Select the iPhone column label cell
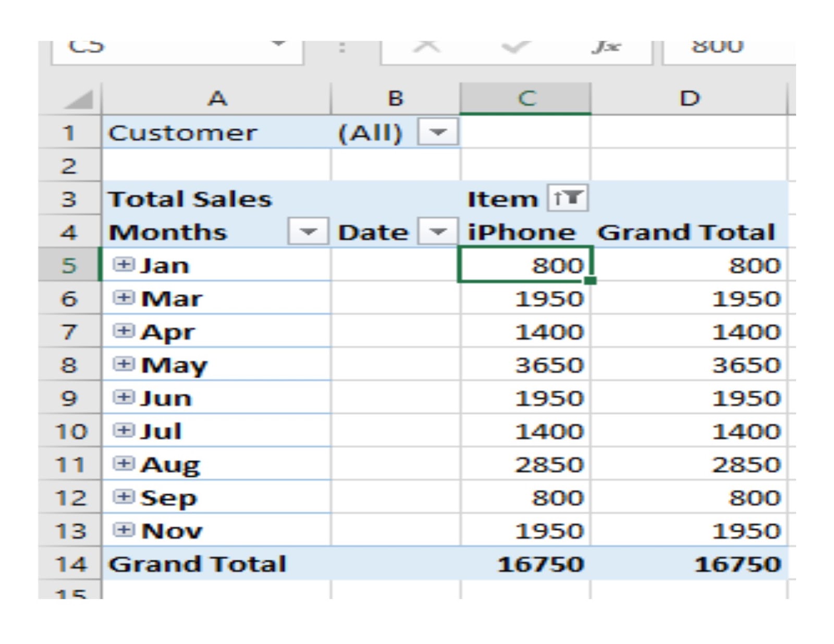The height and width of the screenshot is (644, 834). [x=521, y=232]
